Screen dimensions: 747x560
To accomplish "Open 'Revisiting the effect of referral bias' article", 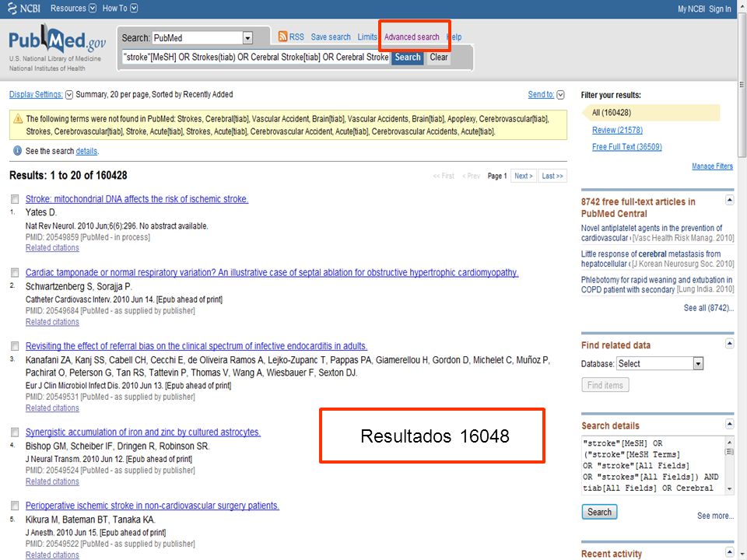I will pyautogui.click(x=196, y=346).
